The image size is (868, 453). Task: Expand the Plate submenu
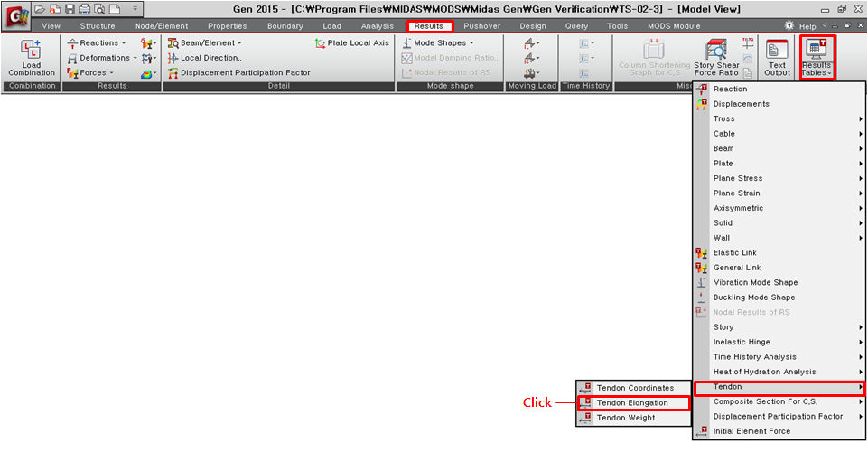tap(779, 164)
